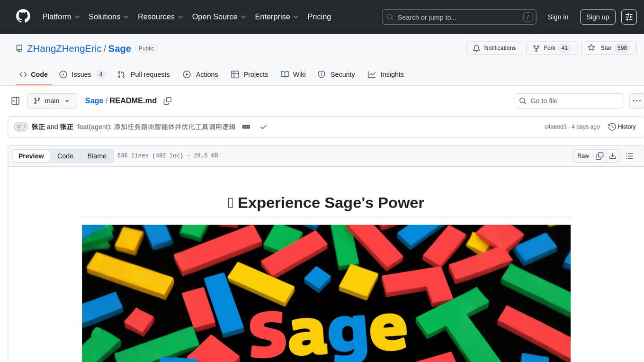The image size is (644, 362).
Task: Copy raw file contents
Action: coord(599,156)
